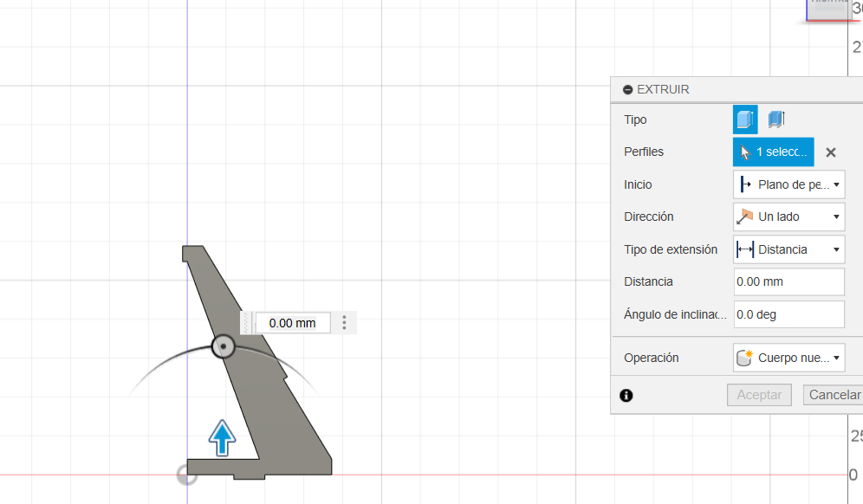Open the Operación 'Cuerpo nue...' dropdown
This screenshot has height=504, width=863.
tap(789, 358)
